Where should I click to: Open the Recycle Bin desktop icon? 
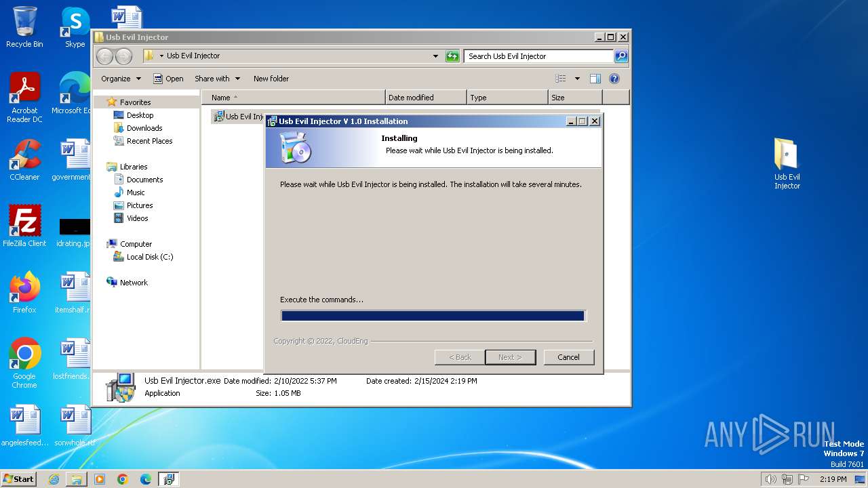[x=24, y=27]
